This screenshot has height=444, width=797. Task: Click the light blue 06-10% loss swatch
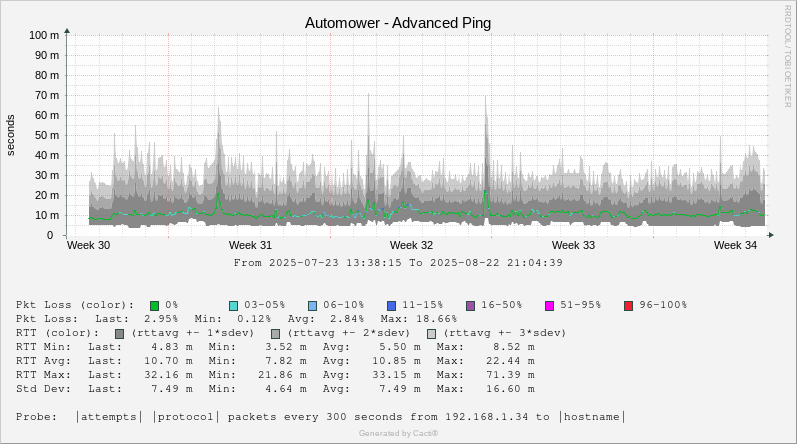[x=312, y=306]
